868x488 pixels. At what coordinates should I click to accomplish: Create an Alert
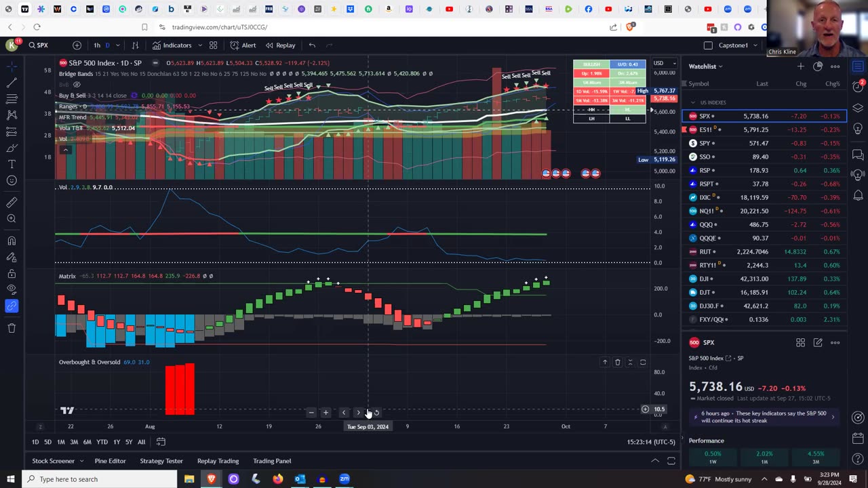click(x=243, y=45)
